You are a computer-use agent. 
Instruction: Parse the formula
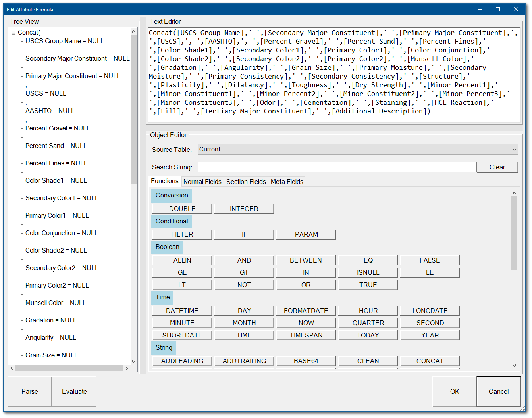pyautogui.click(x=30, y=391)
